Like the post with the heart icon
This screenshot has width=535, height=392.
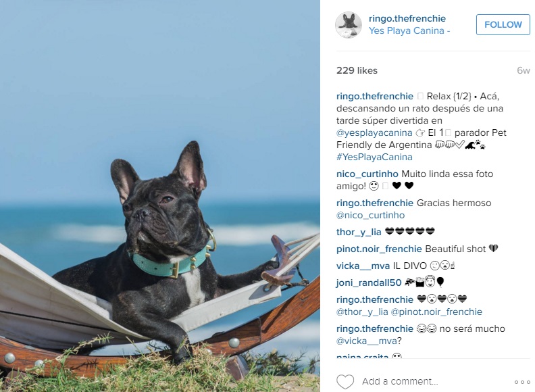tap(345, 381)
